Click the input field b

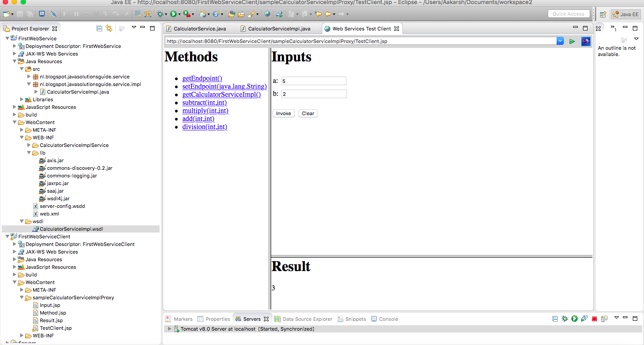click(x=314, y=94)
